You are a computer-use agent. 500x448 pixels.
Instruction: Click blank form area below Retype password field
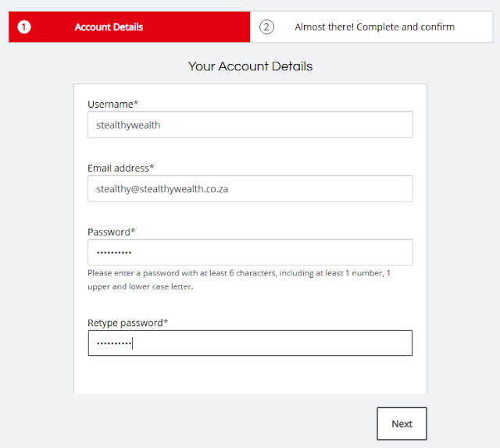[250, 376]
